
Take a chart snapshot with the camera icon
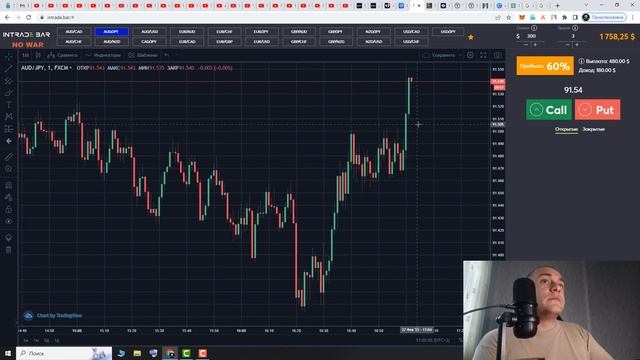[x=498, y=55]
